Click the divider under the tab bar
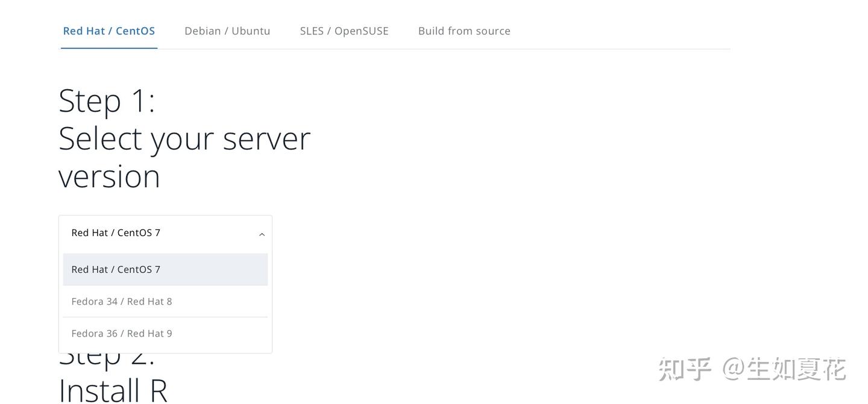Viewport: 868px width, 404px height. [422, 49]
